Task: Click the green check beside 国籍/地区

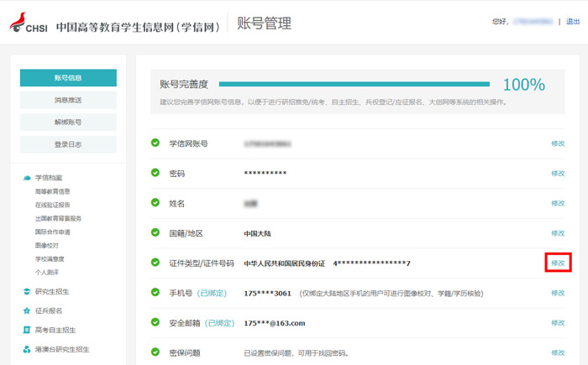Action: pyautogui.click(x=155, y=232)
